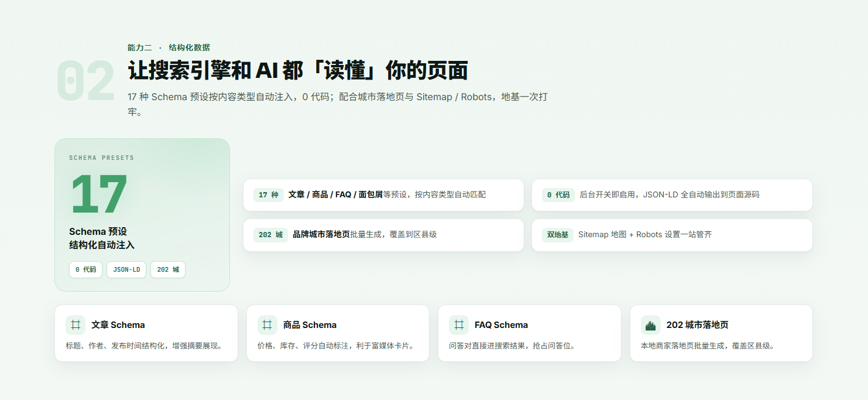Click the large green 17 number

[x=98, y=194]
